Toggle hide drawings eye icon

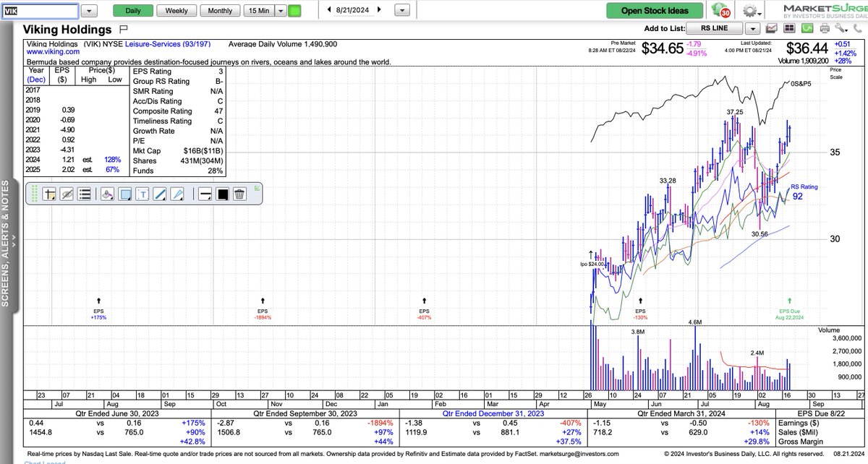[67, 194]
